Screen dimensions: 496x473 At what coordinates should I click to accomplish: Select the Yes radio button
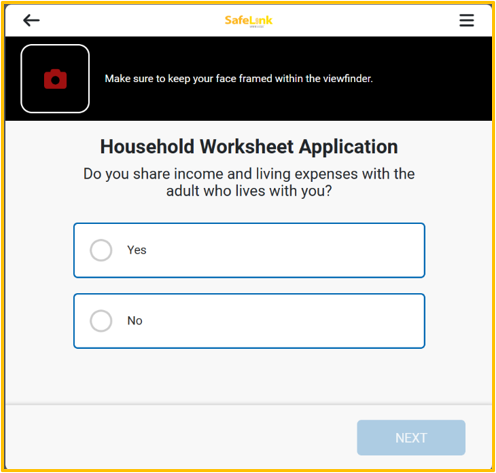tap(101, 250)
